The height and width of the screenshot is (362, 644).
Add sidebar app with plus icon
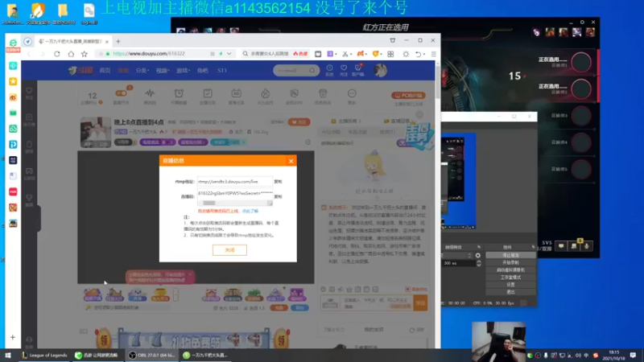pyautogui.click(x=13, y=337)
